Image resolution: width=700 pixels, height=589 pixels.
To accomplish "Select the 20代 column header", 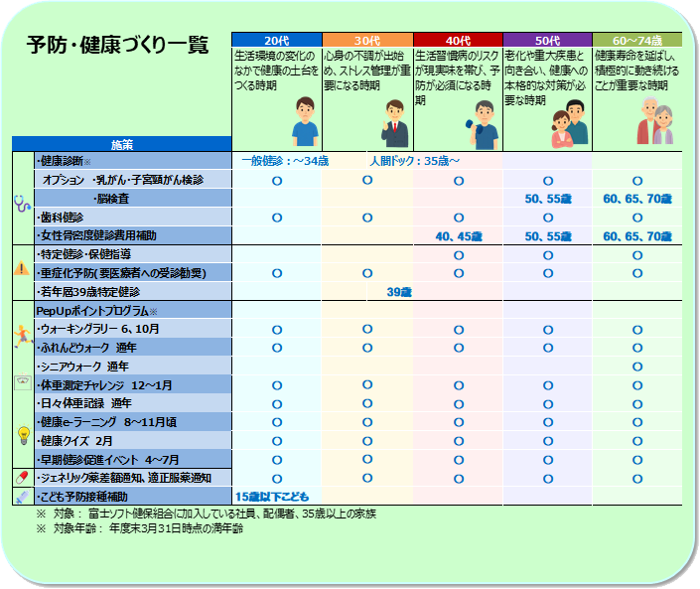I will tap(276, 41).
